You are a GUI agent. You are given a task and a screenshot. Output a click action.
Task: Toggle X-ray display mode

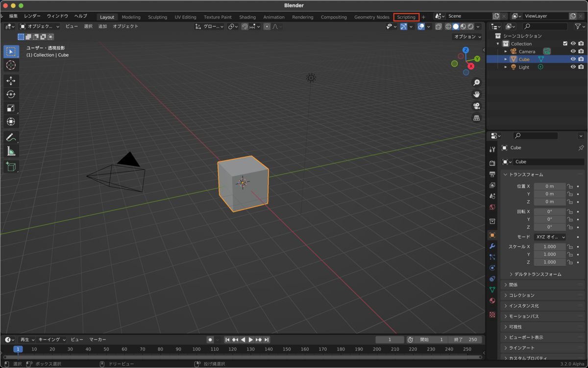[439, 26]
